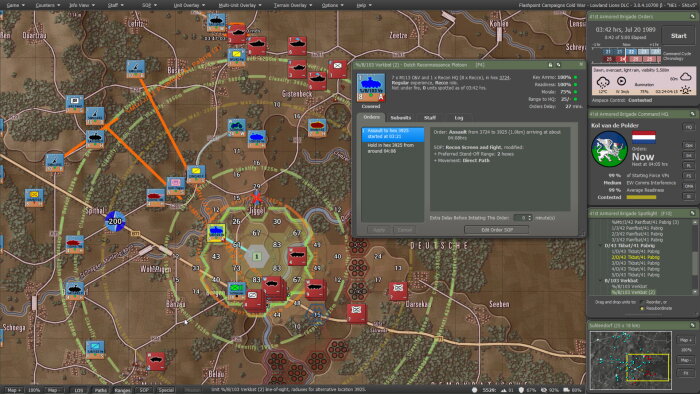The height and width of the screenshot is (394, 700).
Task: Click the extra delay minutes stepper
Action: [530, 218]
